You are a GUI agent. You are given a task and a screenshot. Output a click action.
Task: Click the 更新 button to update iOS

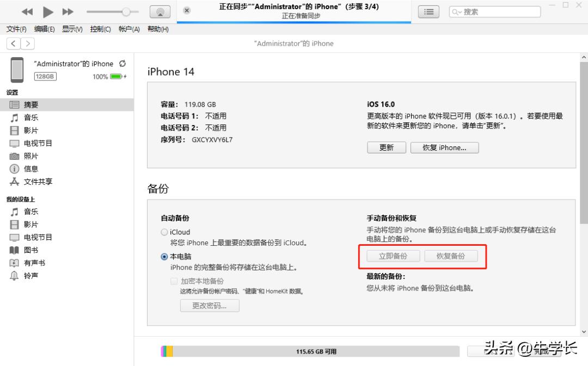387,147
